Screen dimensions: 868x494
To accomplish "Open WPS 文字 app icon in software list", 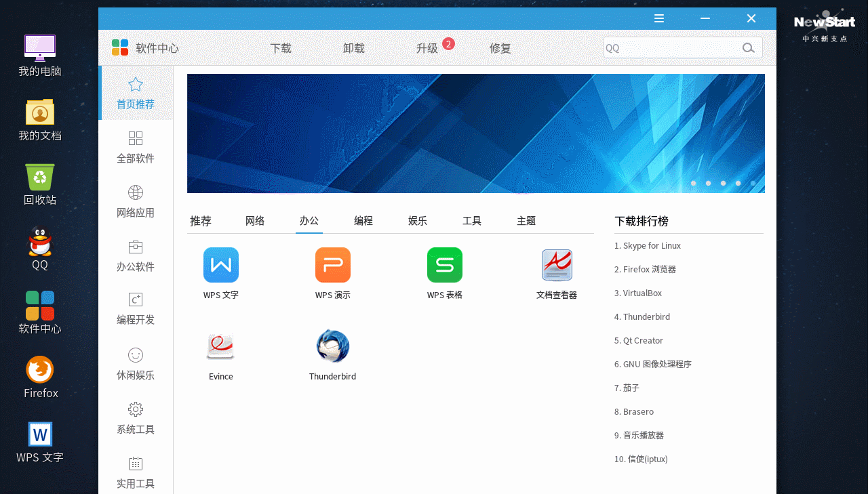I will (x=221, y=265).
